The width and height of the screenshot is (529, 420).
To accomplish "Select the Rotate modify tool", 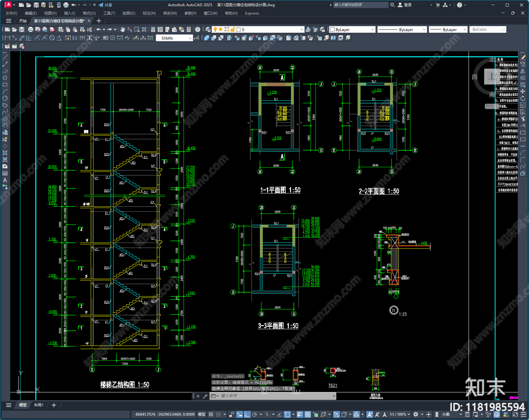I will click(523, 98).
